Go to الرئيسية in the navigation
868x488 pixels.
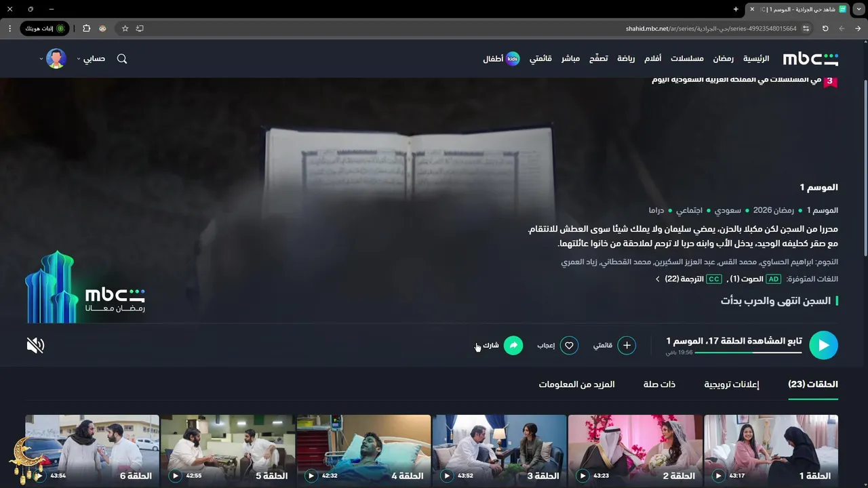pos(756,59)
